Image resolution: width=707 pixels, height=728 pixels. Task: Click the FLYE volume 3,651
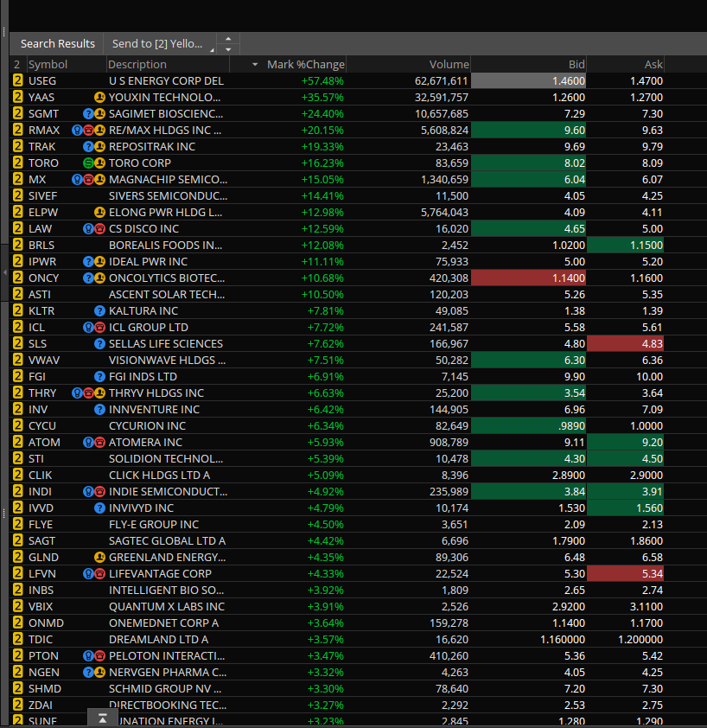pos(453,525)
